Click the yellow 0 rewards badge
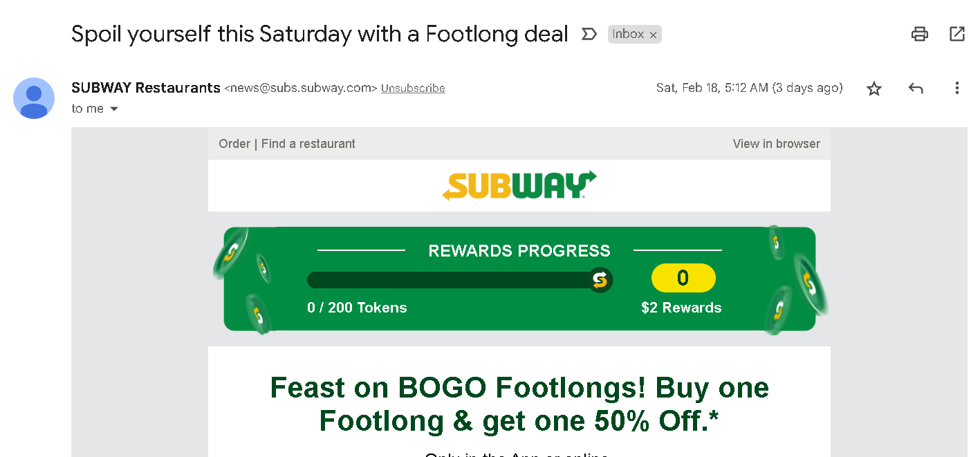The image size is (980, 457). (x=683, y=278)
